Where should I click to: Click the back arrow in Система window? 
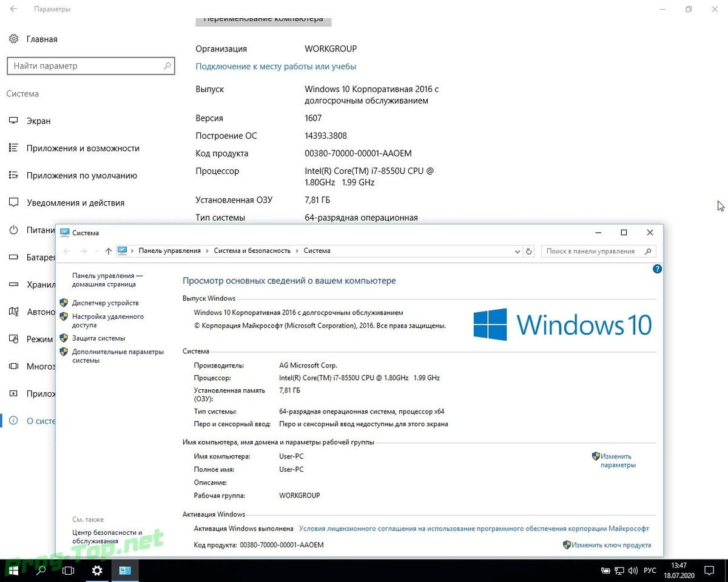point(67,251)
